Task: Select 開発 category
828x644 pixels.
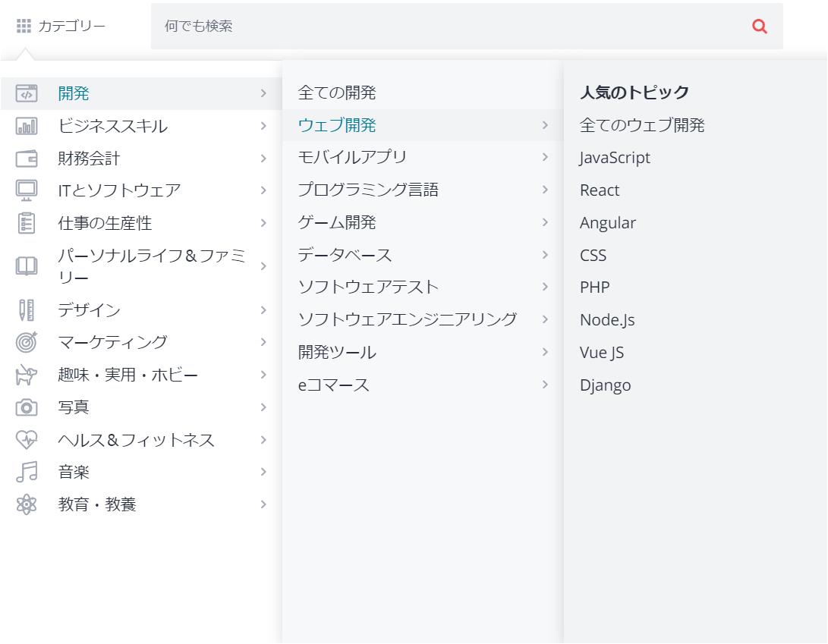Action: (74, 93)
